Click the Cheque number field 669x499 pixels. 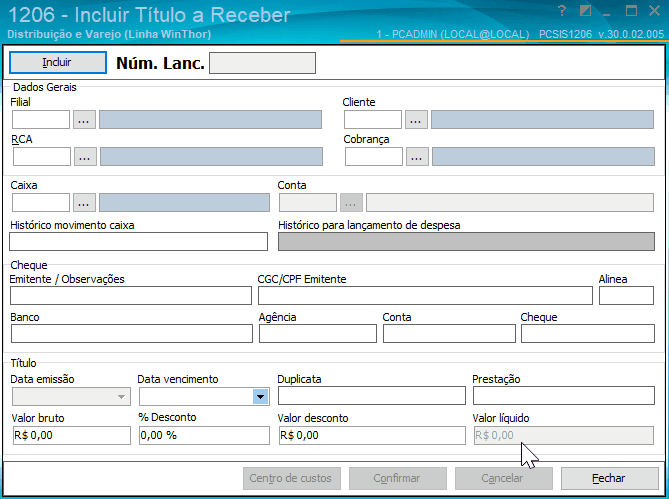click(588, 334)
